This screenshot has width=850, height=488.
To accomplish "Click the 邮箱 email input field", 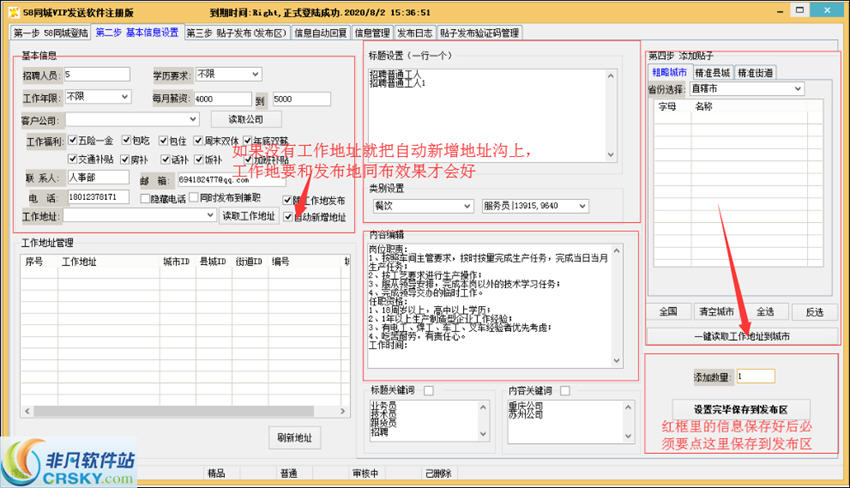I will click(x=231, y=179).
